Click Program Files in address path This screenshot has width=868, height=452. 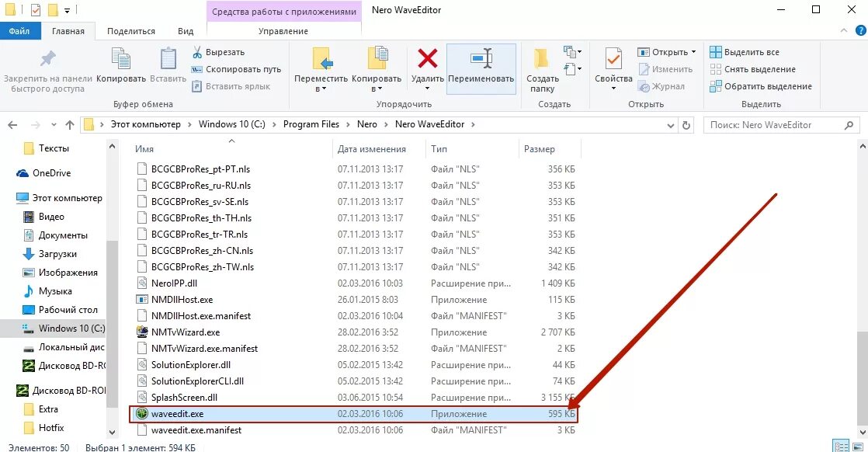311,124
